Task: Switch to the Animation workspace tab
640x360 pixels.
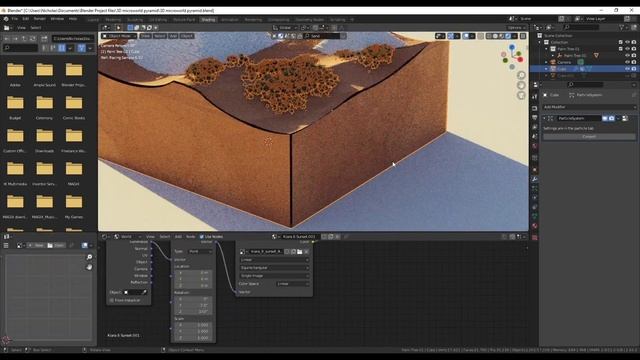Action: tap(229, 20)
